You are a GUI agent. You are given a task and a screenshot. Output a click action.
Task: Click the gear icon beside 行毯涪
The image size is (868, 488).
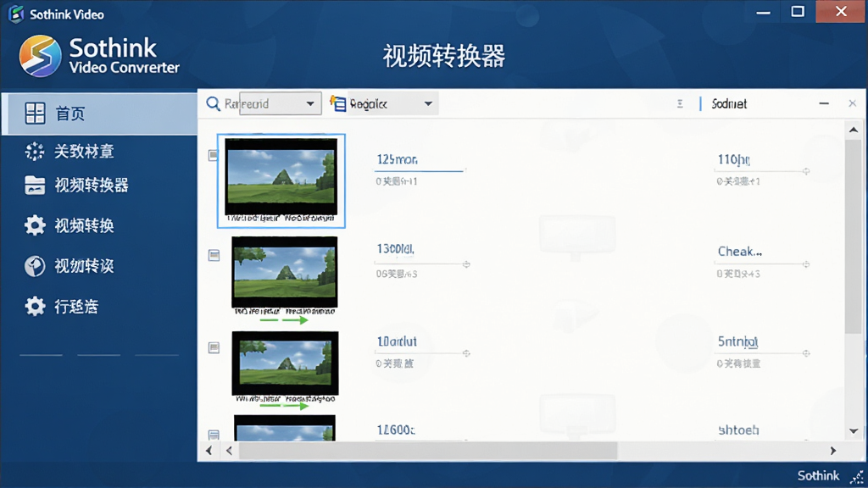pyautogui.click(x=34, y=307)
